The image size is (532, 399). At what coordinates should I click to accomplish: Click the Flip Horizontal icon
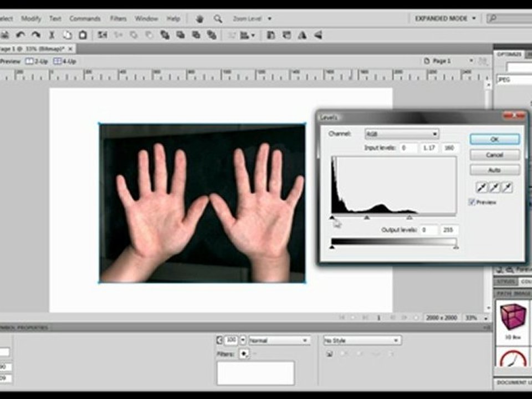pyautogui.click(x=302, y=35)
